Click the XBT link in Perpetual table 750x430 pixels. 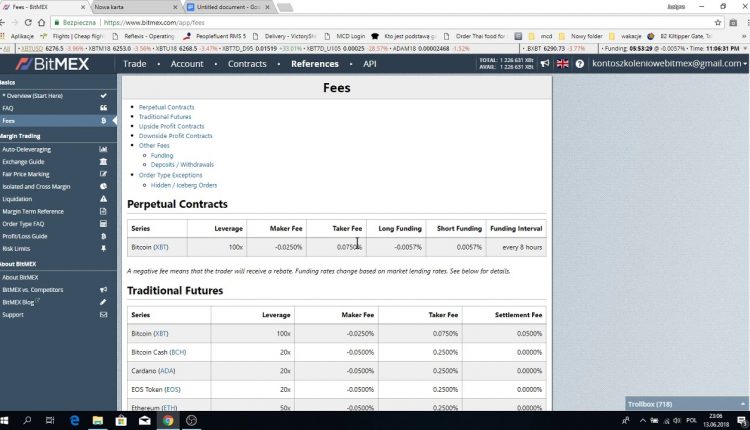[x=161, y=247]
